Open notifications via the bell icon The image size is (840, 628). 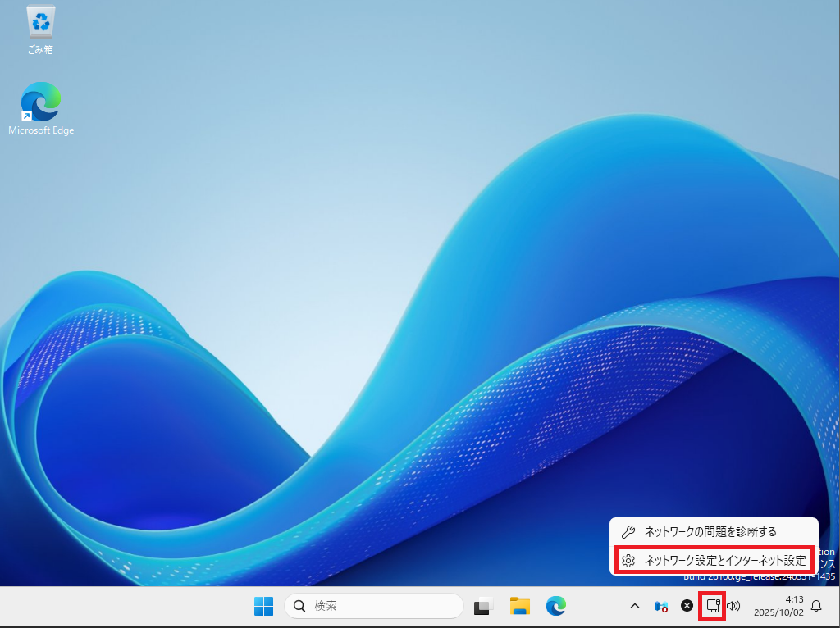pos(816,606)
